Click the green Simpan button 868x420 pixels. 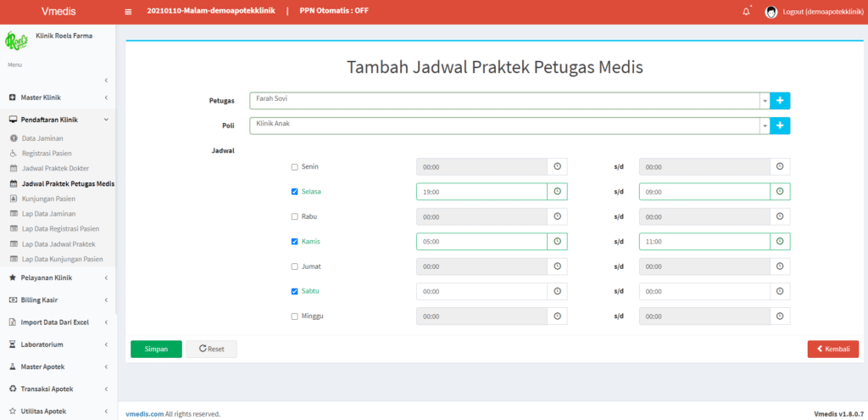pyautogui.click(x=156, y=349)
